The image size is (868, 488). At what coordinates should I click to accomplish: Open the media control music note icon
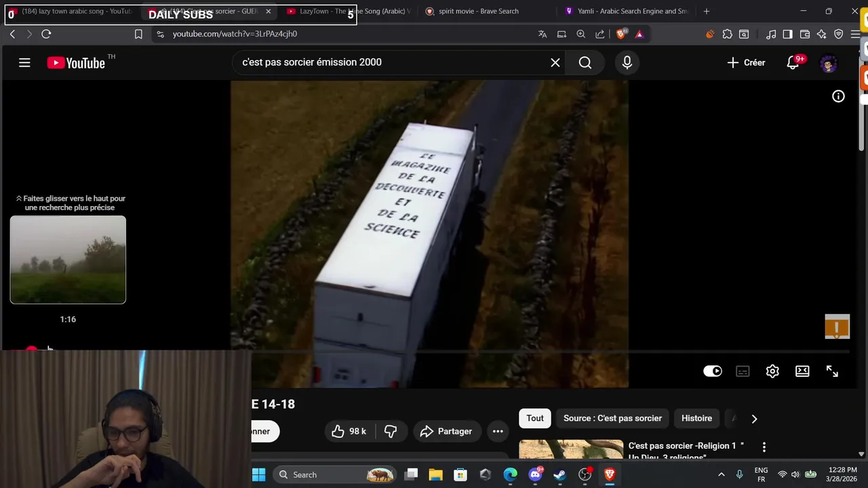(771, 34)
